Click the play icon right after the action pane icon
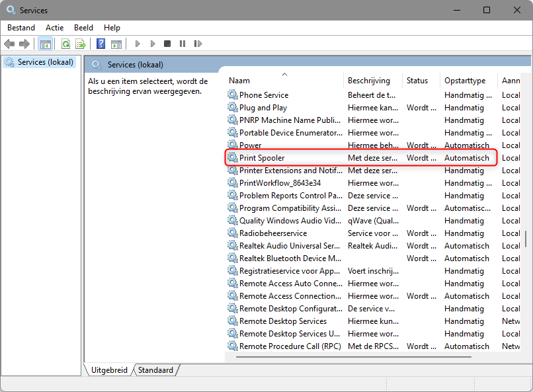 pos(138,44)
